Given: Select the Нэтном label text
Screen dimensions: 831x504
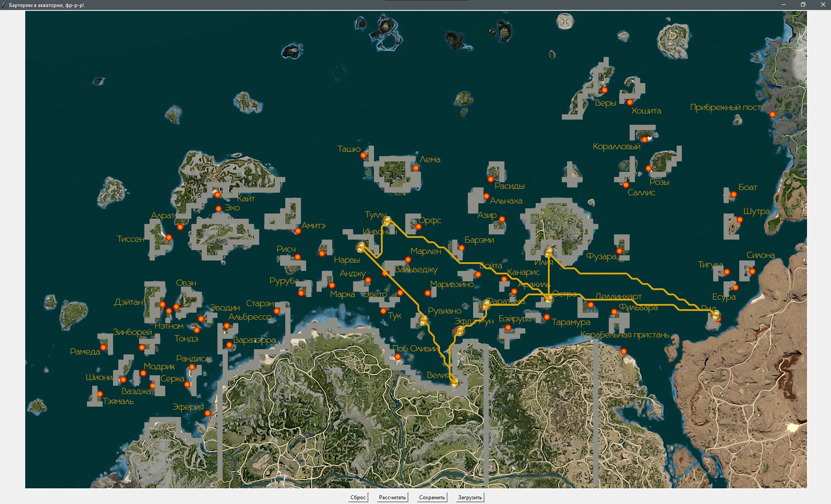Looking at the screenshot, I should (x=169, y=326).
